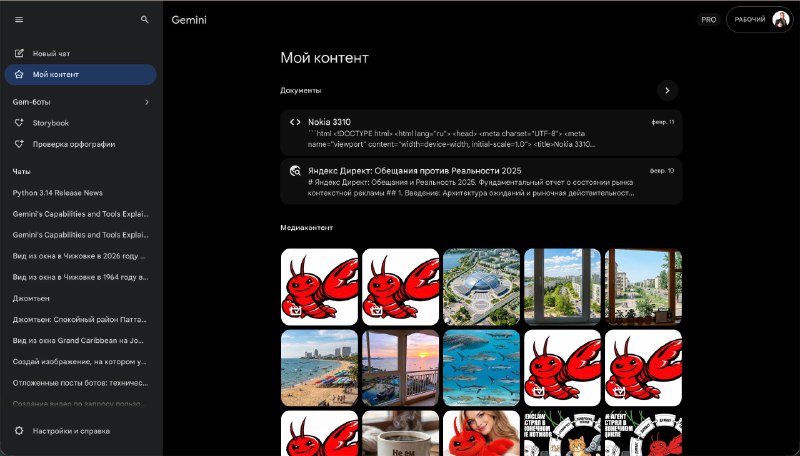The width and height of the screenshot is (800, 456).
Task: Open search via magnifier icon
Action: (145, 19)
